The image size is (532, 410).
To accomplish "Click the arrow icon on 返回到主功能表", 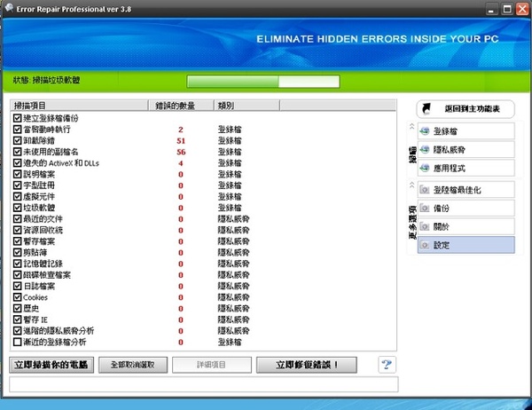I will (426, 108).
